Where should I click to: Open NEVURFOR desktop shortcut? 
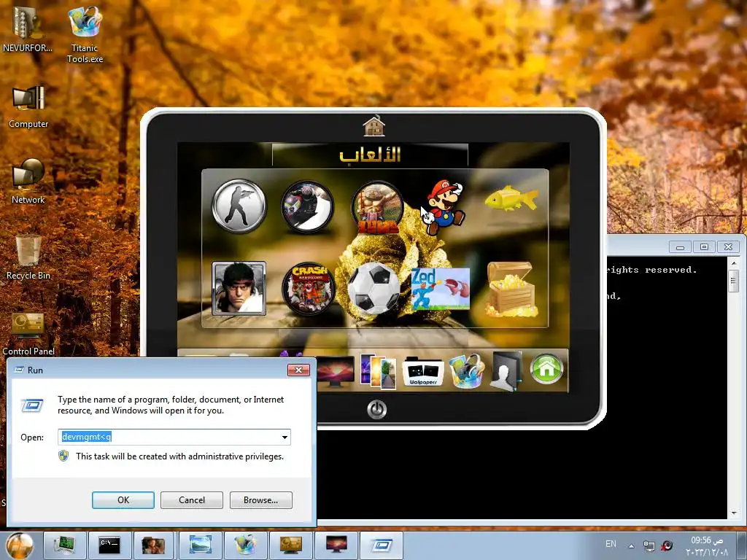point(28,28)
